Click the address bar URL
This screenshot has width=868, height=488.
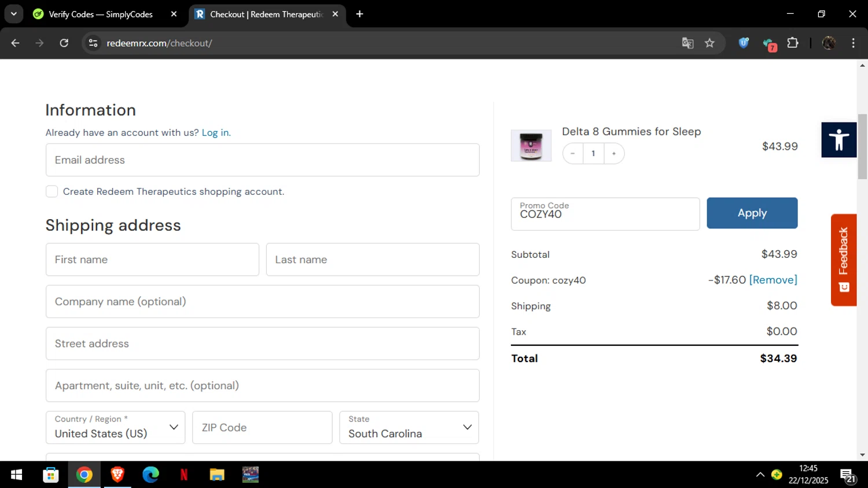point(159,43)
